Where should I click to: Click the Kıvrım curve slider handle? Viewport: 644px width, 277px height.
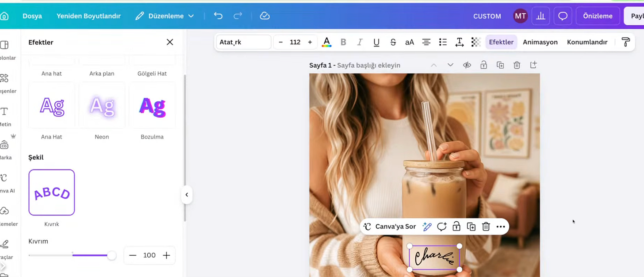pos(112,255)
